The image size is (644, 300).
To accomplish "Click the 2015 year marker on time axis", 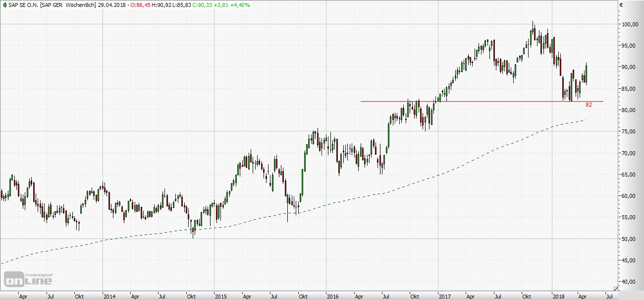I will (x=220, y=297).
